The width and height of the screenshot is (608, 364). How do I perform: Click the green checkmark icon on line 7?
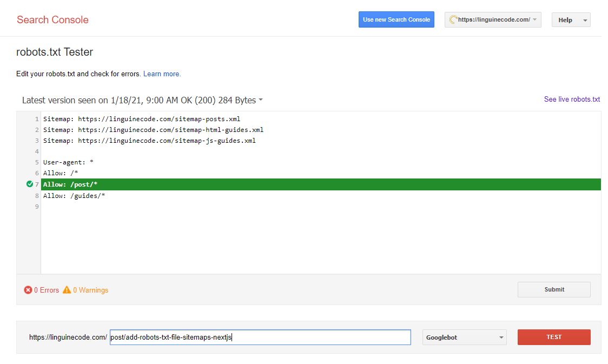30,184
